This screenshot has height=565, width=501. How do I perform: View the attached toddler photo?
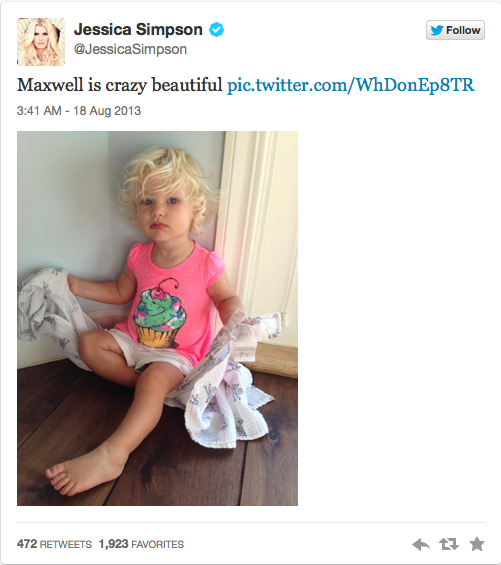[157, 318]
